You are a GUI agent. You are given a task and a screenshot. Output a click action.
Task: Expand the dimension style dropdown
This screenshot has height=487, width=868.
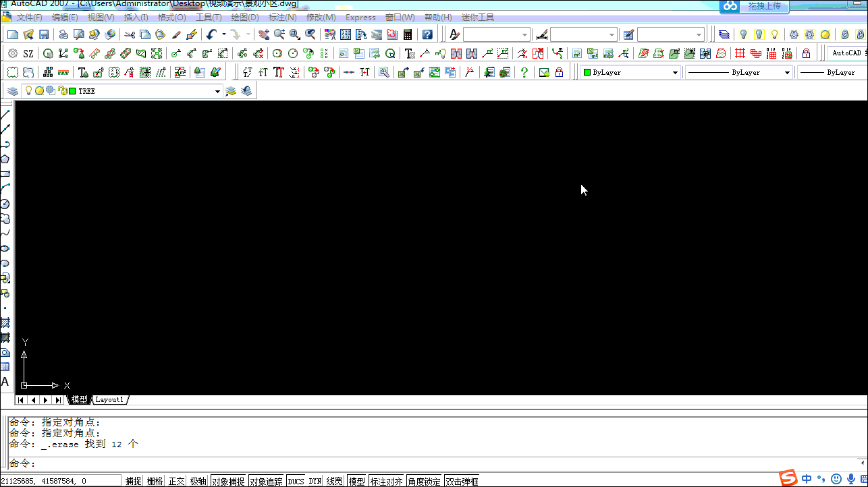612,34
